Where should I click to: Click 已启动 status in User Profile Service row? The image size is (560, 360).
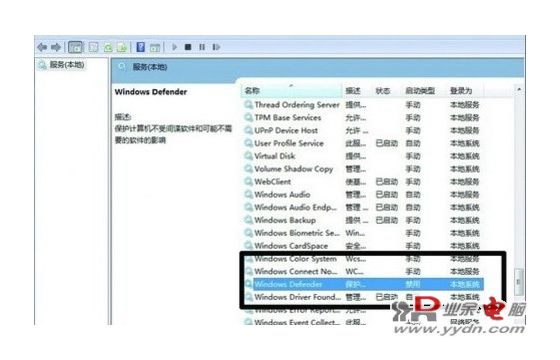(387, 144)
